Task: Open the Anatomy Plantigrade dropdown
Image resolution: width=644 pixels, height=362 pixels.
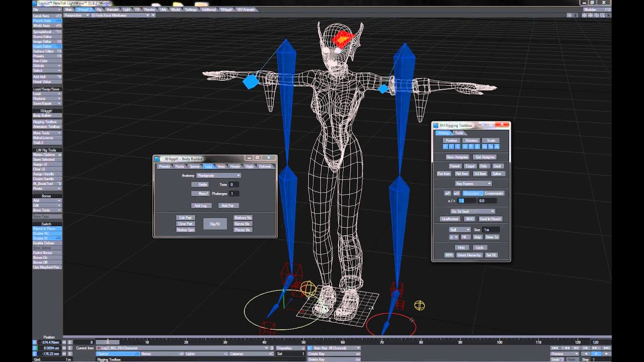Action: pos(218,175)
